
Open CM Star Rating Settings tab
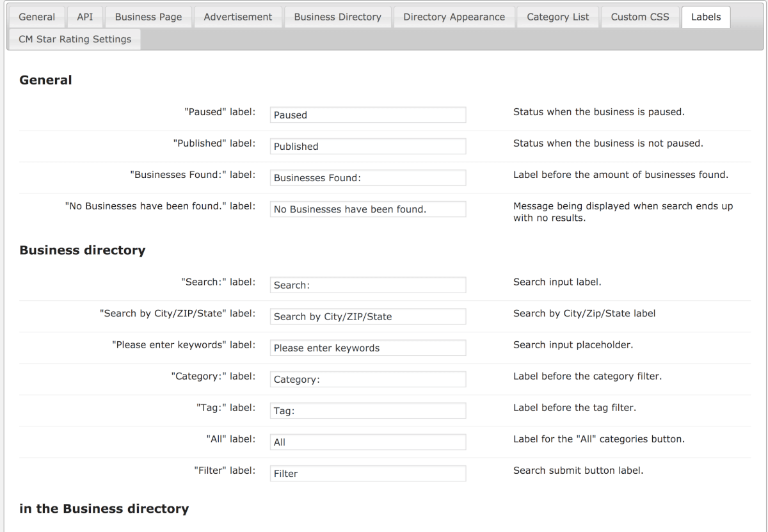[x=75, y=39]
